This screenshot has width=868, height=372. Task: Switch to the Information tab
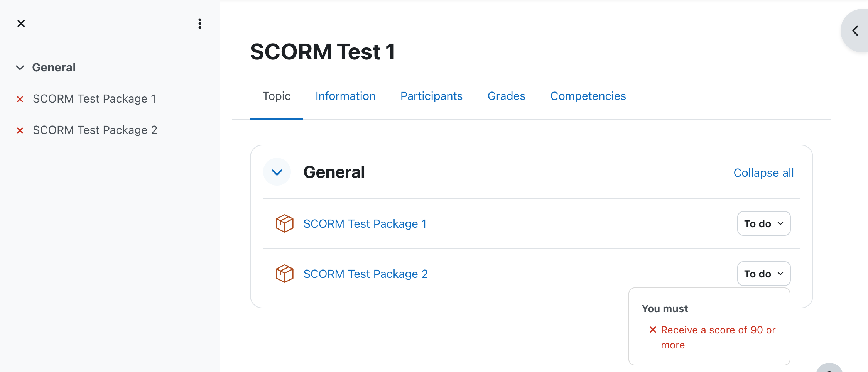pyautogui.click(x=345, y=96)
